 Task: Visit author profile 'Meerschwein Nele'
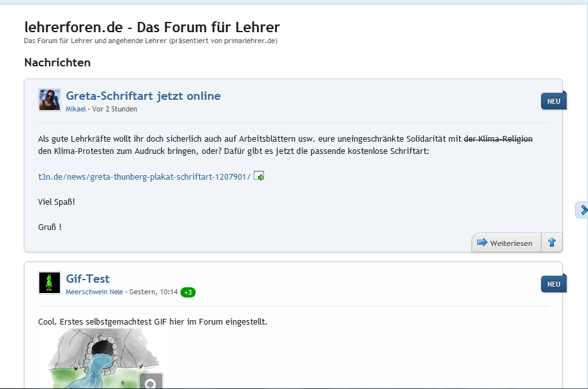click(94, 292)
